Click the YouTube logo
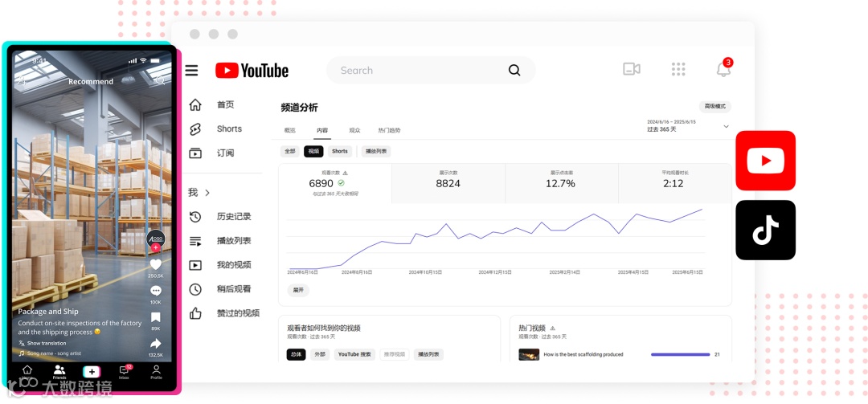The height and width of the screenshot is (404, 868). tap(252, 71)
